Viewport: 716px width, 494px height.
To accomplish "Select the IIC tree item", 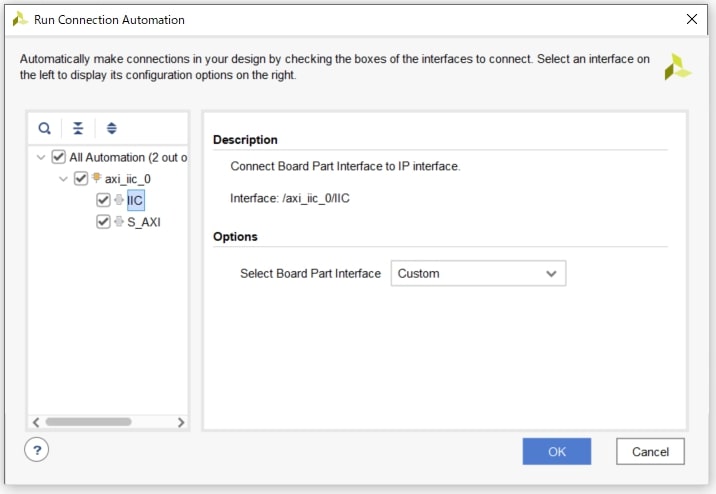I will coord(135,200).
